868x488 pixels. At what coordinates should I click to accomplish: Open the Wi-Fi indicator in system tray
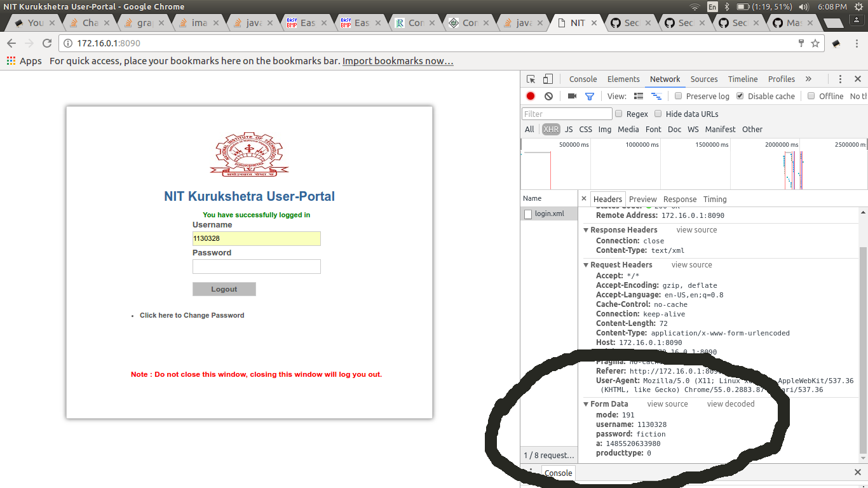(x=695, y=6)
